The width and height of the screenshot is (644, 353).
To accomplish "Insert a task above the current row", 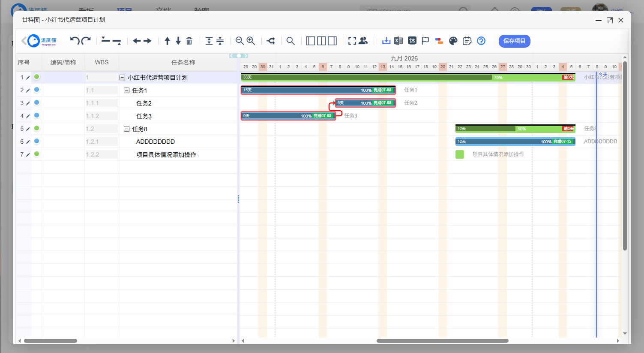I will [105, 40].
